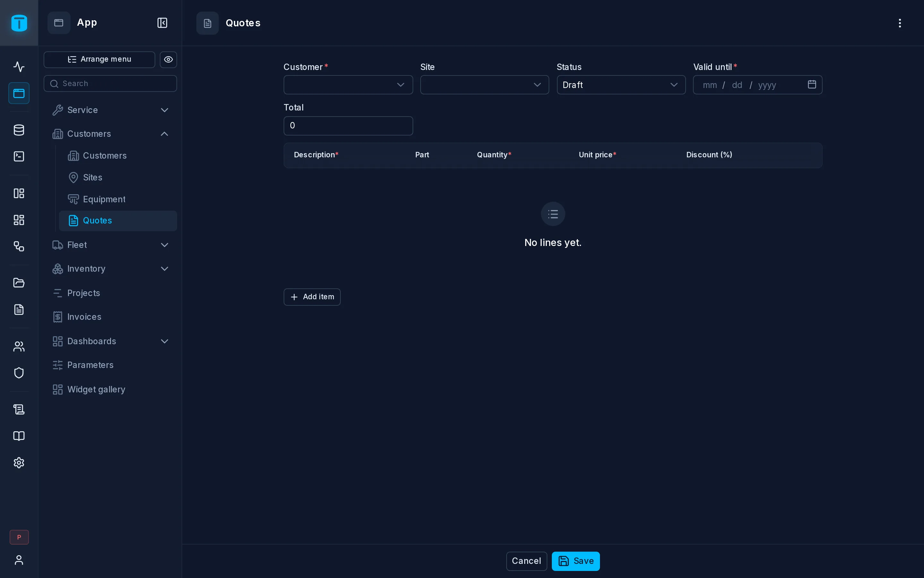This screenshot has height=578, width=924.
Task: Open Projects in the sidebar
Action: (110, 293)
